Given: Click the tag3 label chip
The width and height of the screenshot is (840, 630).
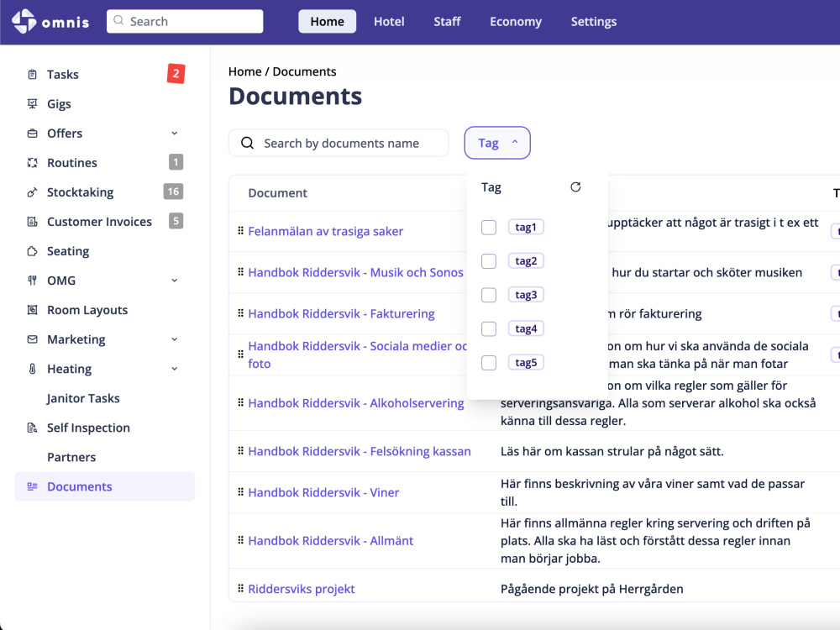Looking at the screenshot, I should (526, 295).
